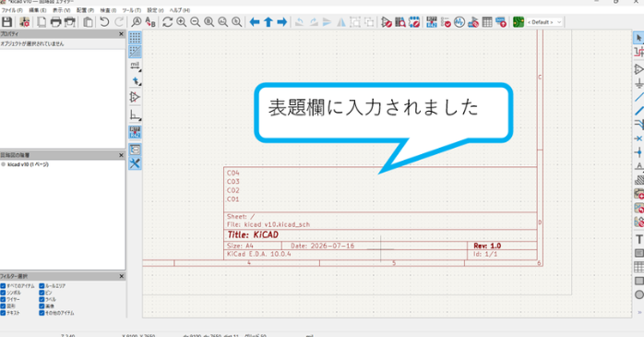
Task: Toggle properties manager wrench icon
Action: pyautogui.click(x=135, y=163)
